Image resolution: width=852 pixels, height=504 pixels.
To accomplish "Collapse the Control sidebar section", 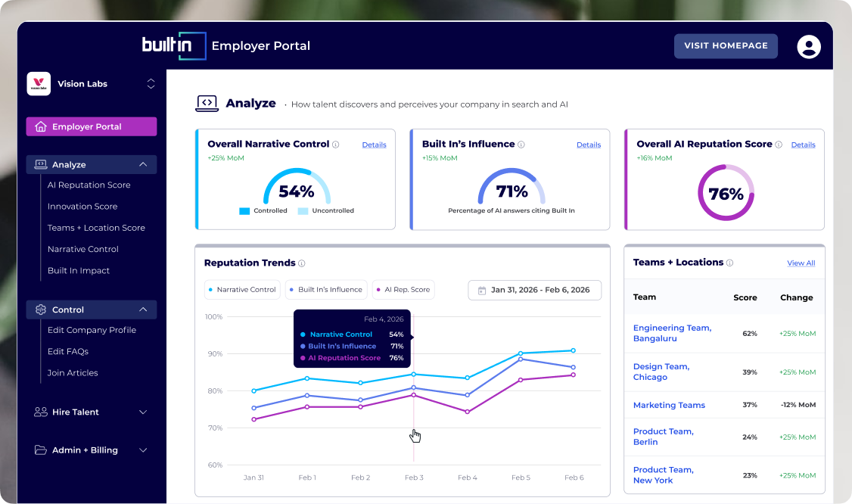I will (143, 310).
